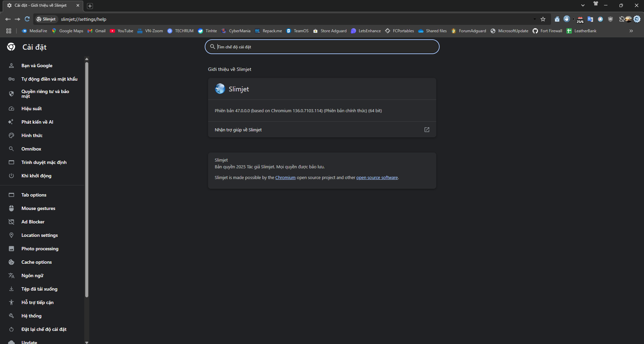Open Tab options in the sidebar

(34, 195)
